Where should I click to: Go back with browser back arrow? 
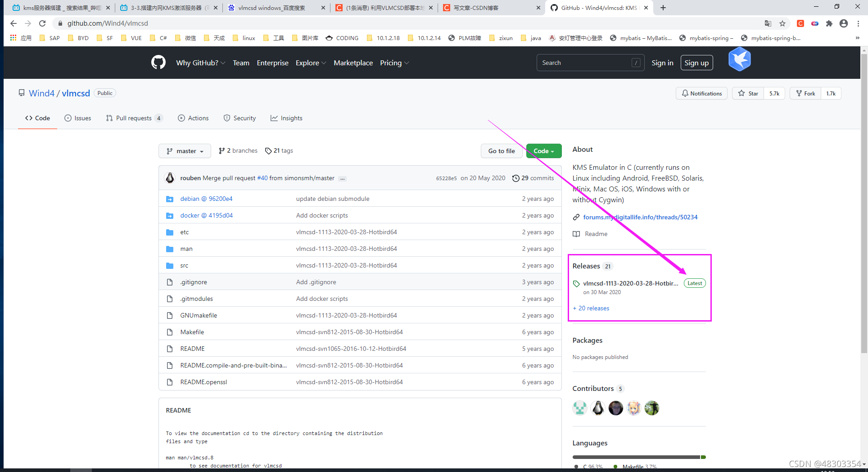click(x=13, y=23)
